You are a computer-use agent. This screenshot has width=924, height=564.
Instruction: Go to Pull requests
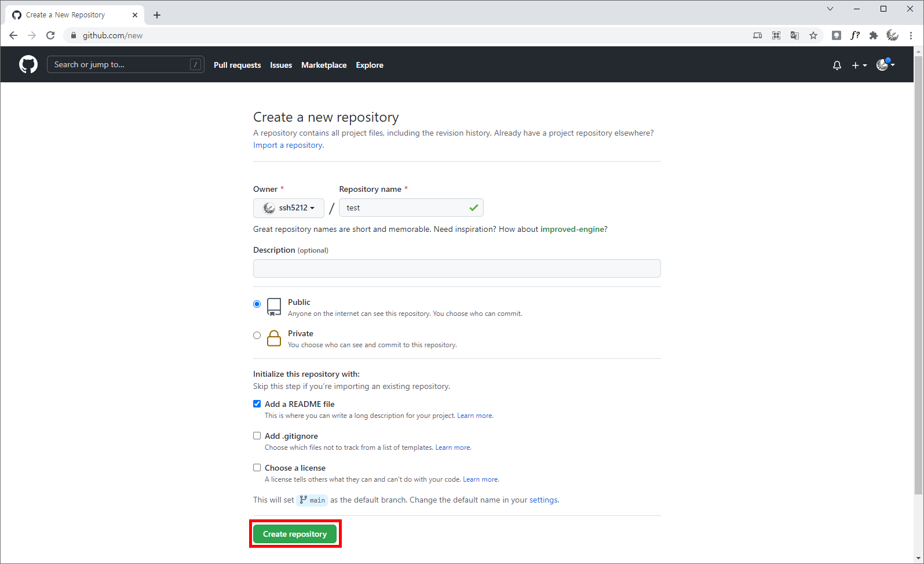point(237,66)
